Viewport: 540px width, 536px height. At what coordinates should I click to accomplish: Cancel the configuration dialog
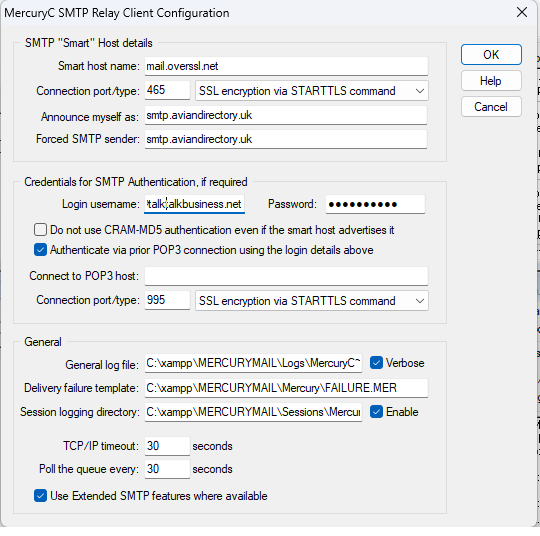click(491, 107)
